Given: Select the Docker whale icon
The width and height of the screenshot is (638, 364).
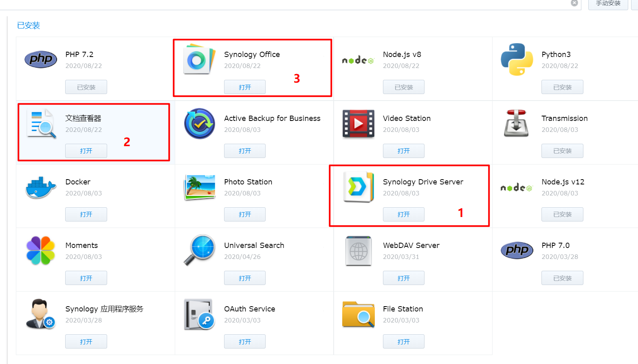Looking at the screenshot, I should tap(40, 187).
